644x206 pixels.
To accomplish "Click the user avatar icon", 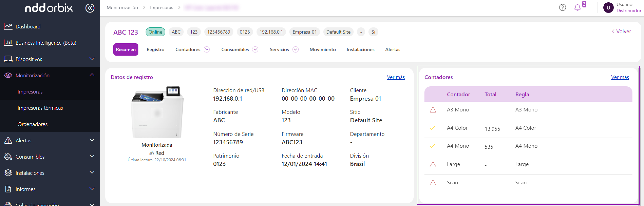I will [608, 7].
